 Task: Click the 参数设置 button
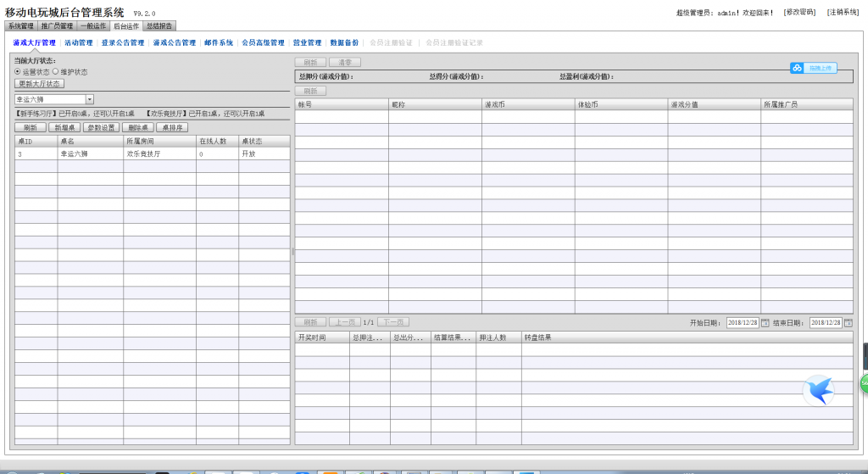tap(101, 127)
